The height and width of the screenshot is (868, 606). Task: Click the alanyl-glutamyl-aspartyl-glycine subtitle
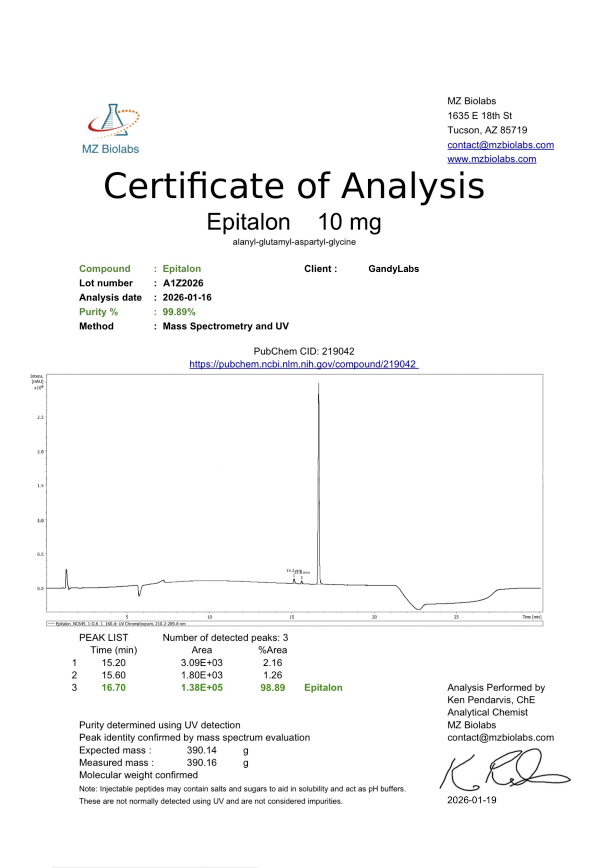coord(294,242)
